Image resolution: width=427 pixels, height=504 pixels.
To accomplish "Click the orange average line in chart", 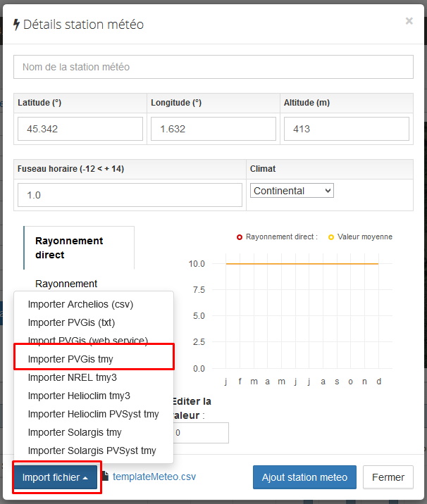I will 302,263.
